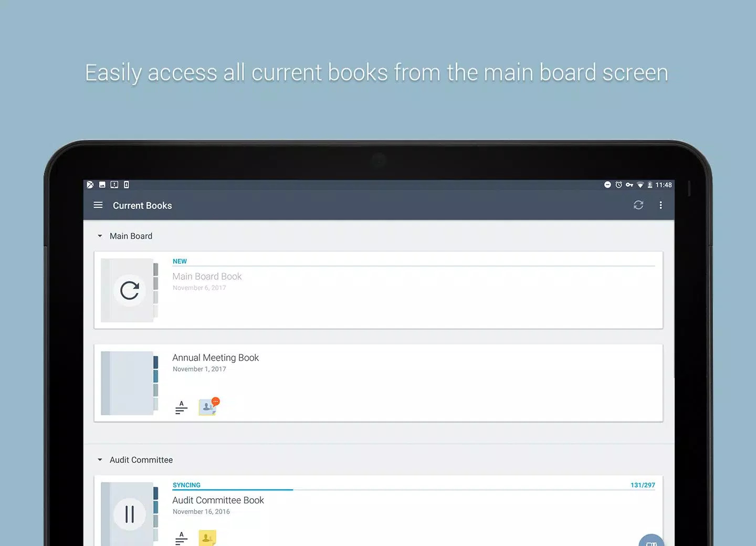Viewport: 756px width, 546px height.
Task: Collapse the Audit Committee section
Action: pos(100,460)
